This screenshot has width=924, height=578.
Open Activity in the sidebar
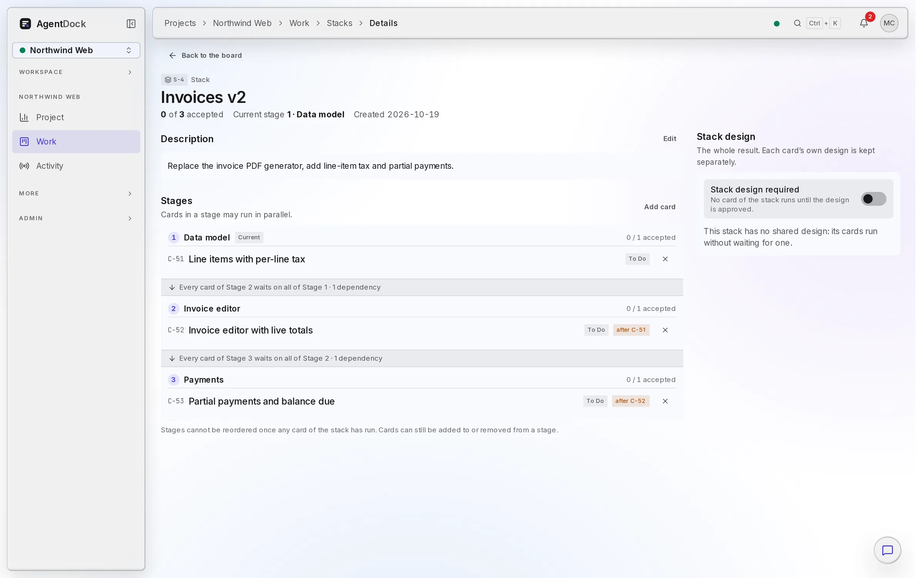pos(76,166)
